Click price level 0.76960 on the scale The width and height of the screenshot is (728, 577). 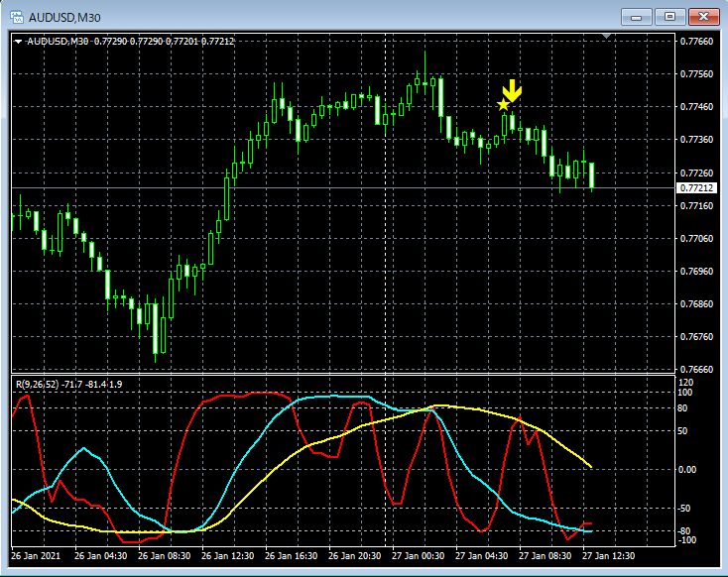click(696, 271)
